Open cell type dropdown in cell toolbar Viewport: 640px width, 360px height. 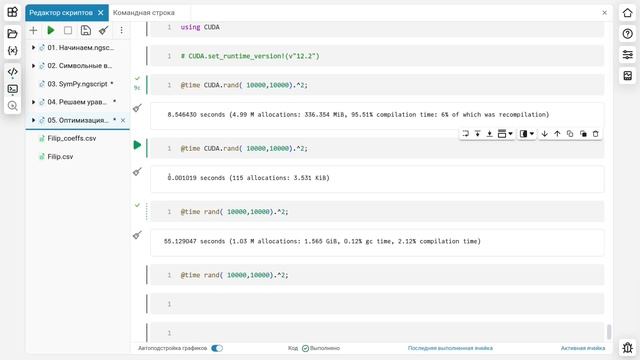505,133
